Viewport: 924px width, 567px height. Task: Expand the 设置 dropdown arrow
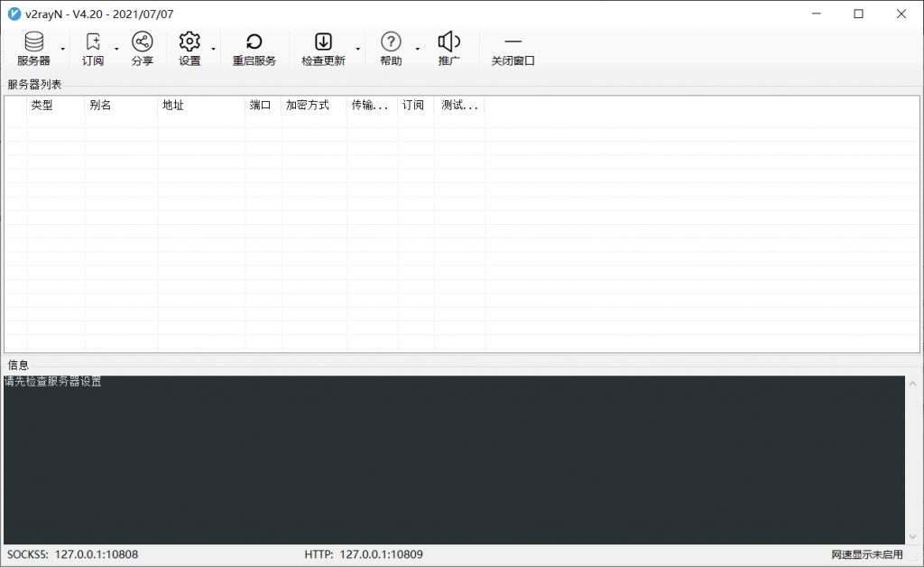(213, 49)
